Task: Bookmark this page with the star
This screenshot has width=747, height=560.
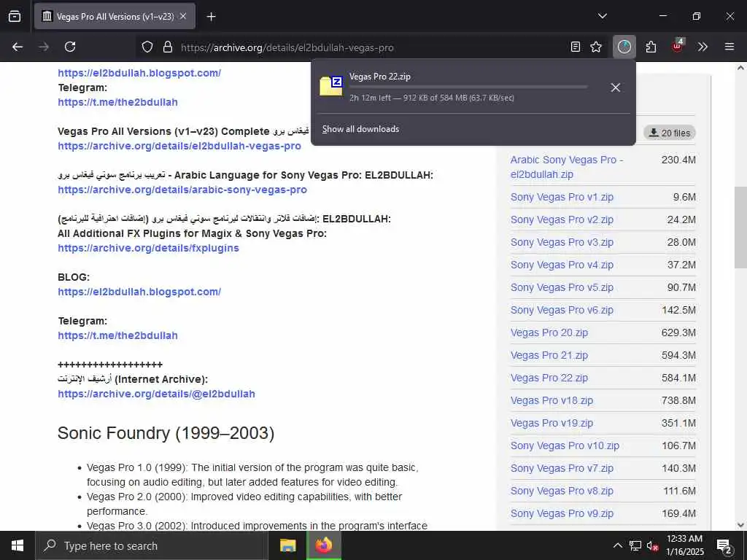Action: pos(595,47)
